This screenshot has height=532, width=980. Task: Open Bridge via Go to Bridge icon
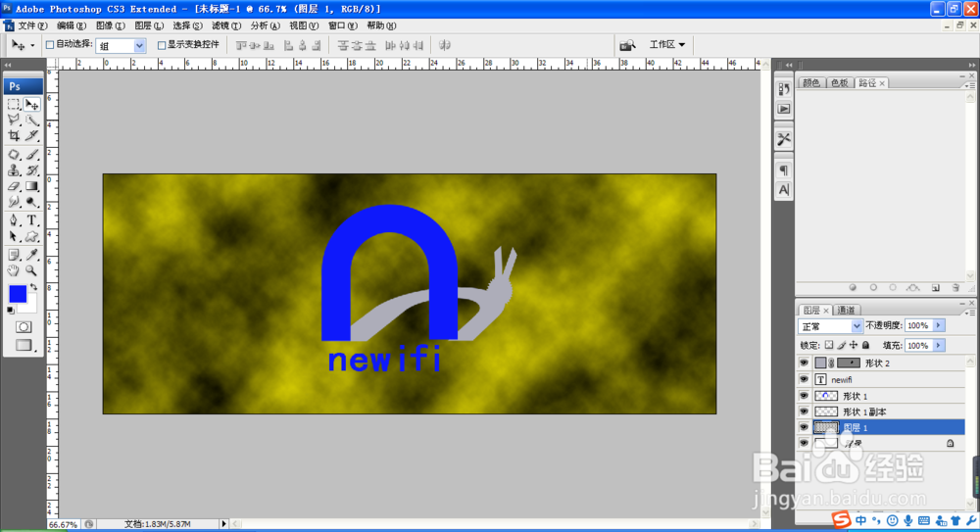(x=627, y=45)
